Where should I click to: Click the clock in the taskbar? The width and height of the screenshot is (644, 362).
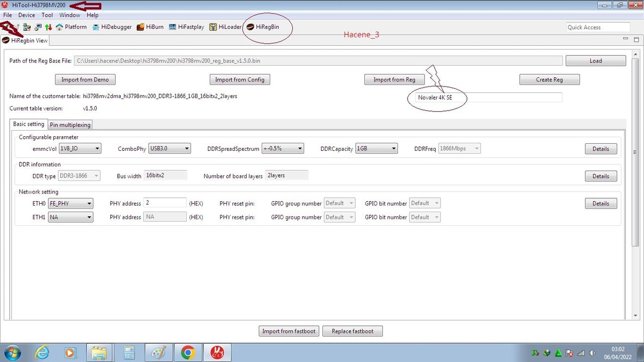click(618, 353)
